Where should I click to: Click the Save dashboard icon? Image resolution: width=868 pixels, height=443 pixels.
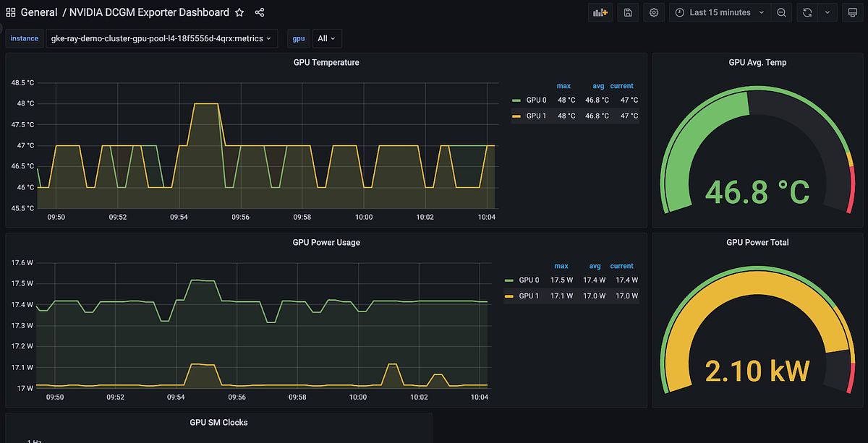(626, 12)
